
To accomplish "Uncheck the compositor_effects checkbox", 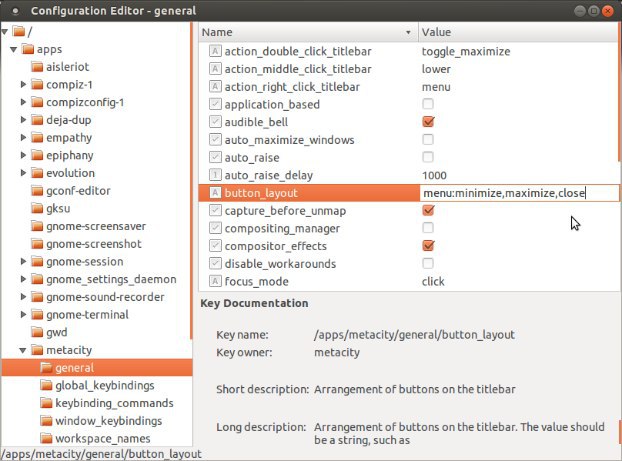I will [x=428, y=245].
